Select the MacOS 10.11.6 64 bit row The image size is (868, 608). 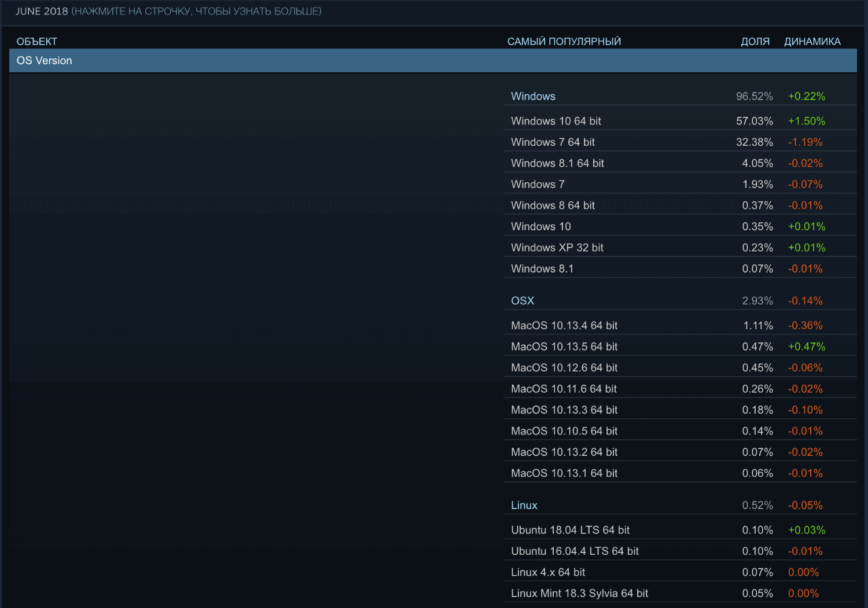(x=680, y=389)
